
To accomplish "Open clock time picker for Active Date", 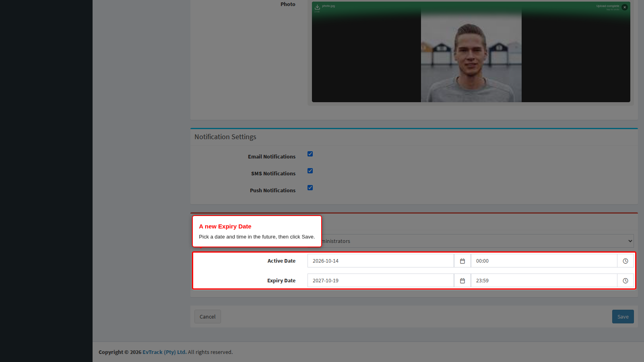I will [x=625, y=261].
